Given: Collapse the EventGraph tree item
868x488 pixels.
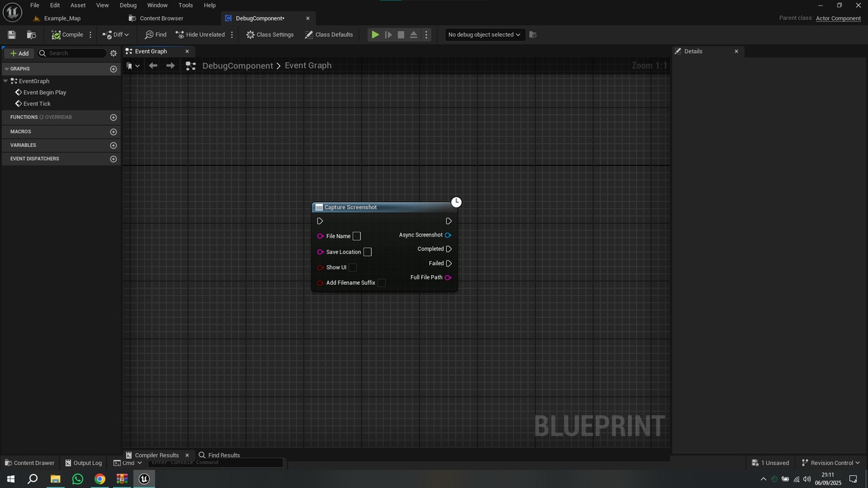Looking at the screenshot, I should (5, 81).
